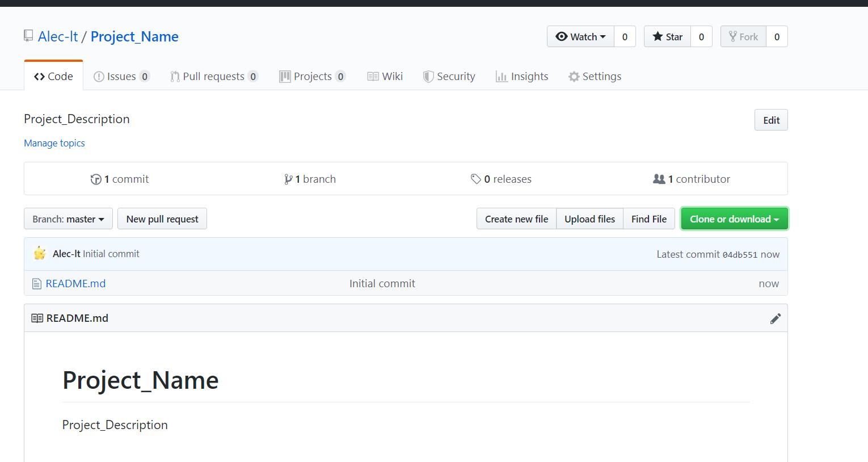The width and height of the screenshot is (868, 462).
Task: Click the tag icon next to 0 releases
Action: (x=476, y=179)
